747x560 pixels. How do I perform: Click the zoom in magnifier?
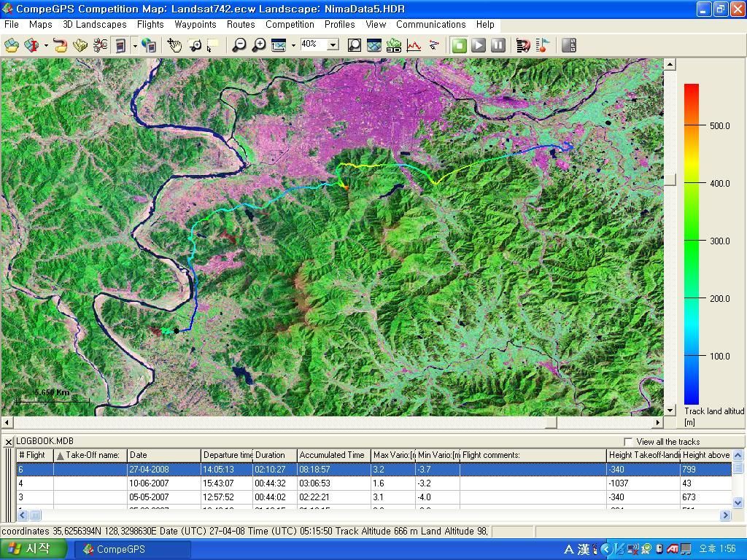tap(259, 46)
